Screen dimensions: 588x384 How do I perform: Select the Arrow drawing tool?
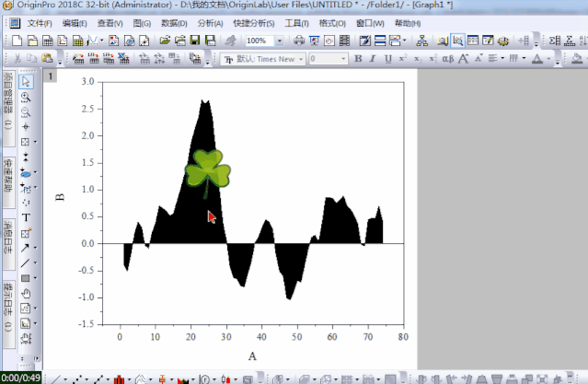tap(26, 248)
